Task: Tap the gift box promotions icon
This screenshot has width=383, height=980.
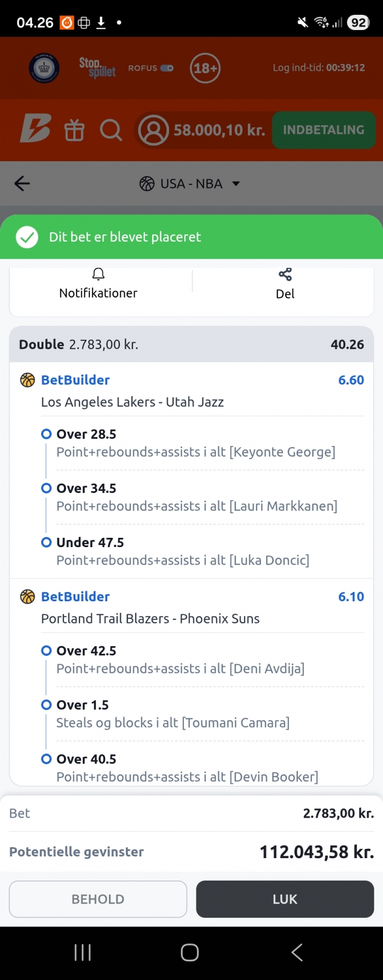Action: click(74, 130)
